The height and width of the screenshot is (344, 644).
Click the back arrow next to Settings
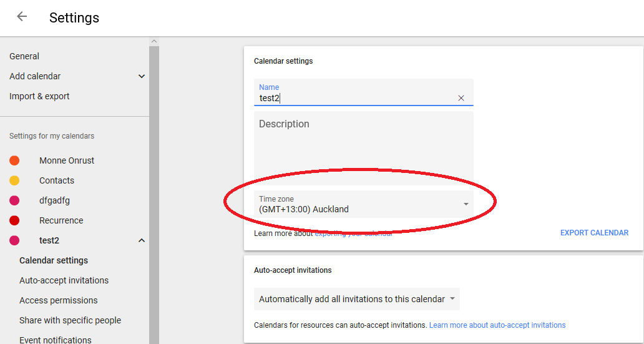(x=22, y=17)
